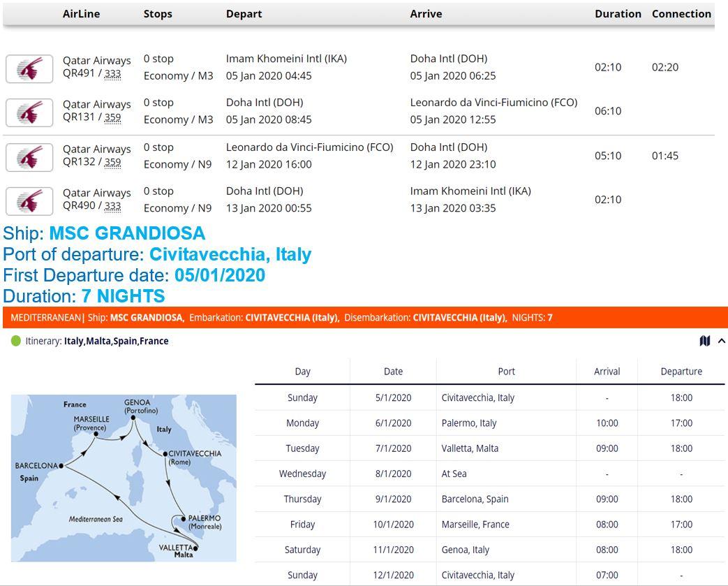
Task: Select the Depart column header
Action: [x=244, y=14]
